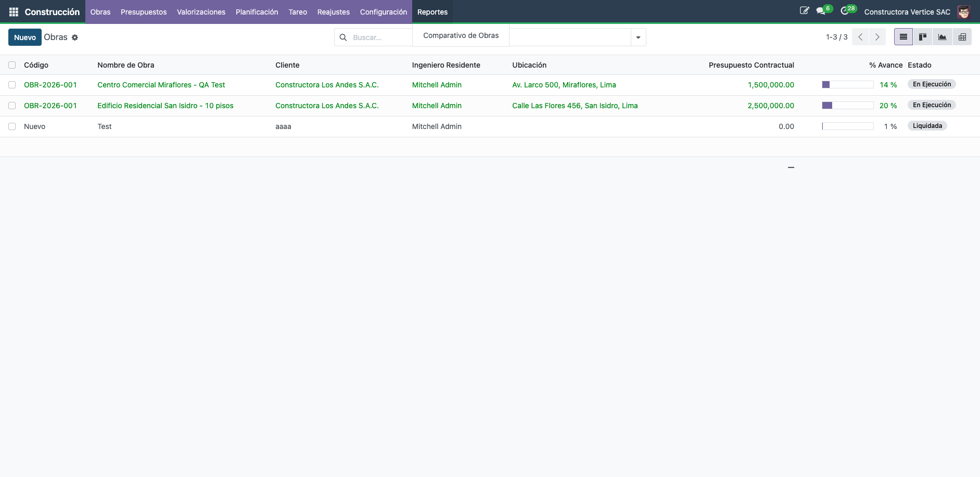
Task: Open the Planificación menu
Action: pos(257,12)
